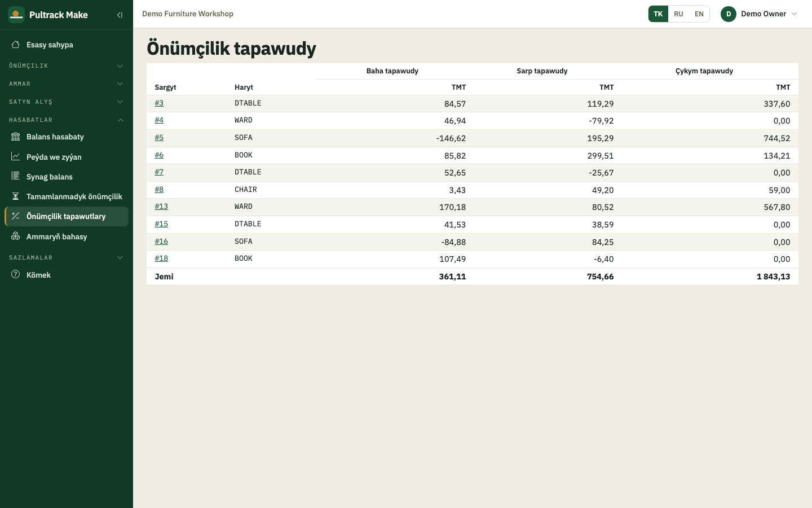Collapse the HASABATLAR sidebar section
Screen dimensions: 812x508
(x=67, y=120)
